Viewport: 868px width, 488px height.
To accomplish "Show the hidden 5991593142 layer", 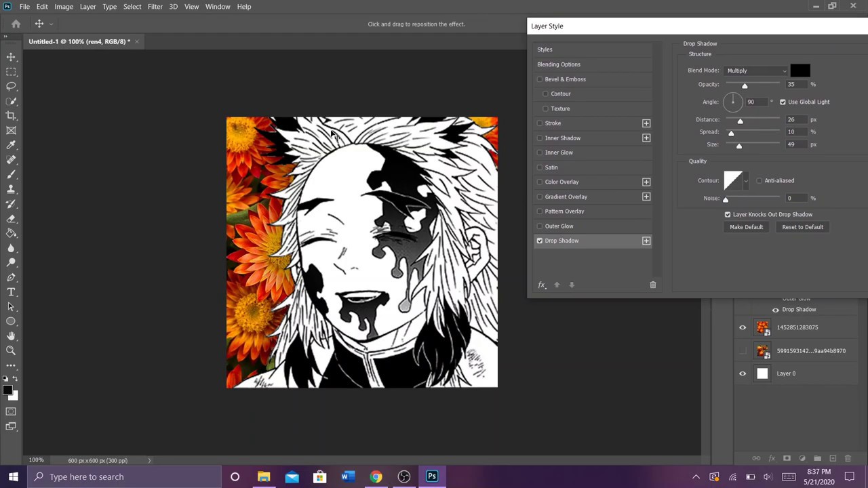I will coord(743,350).
